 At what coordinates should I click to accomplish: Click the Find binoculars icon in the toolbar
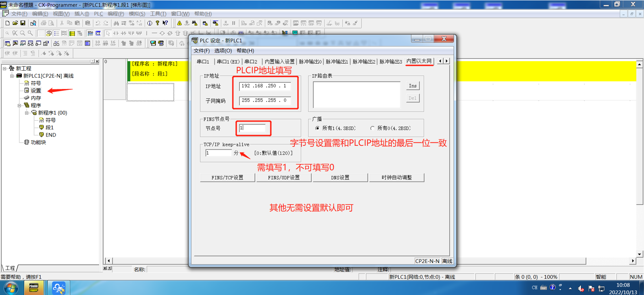[116, 23]
